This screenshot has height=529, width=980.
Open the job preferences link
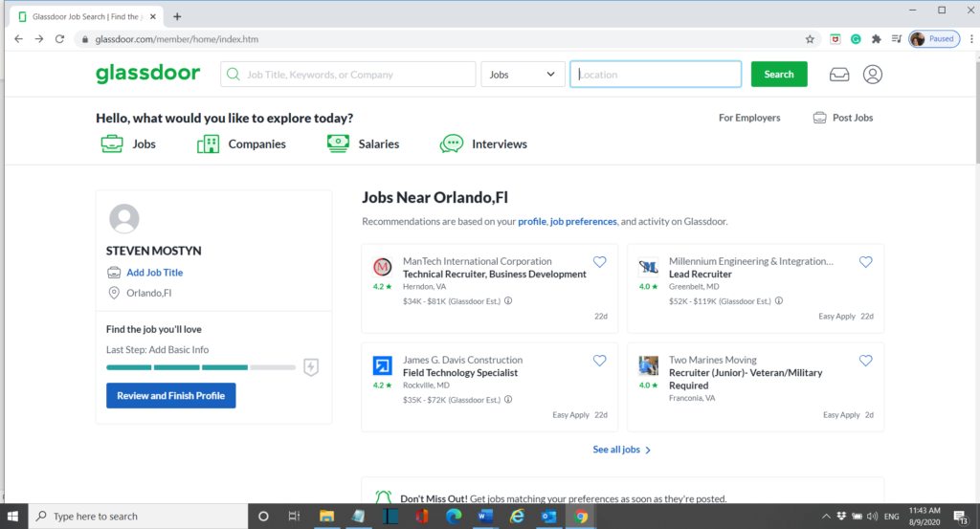tap(583, 221)
